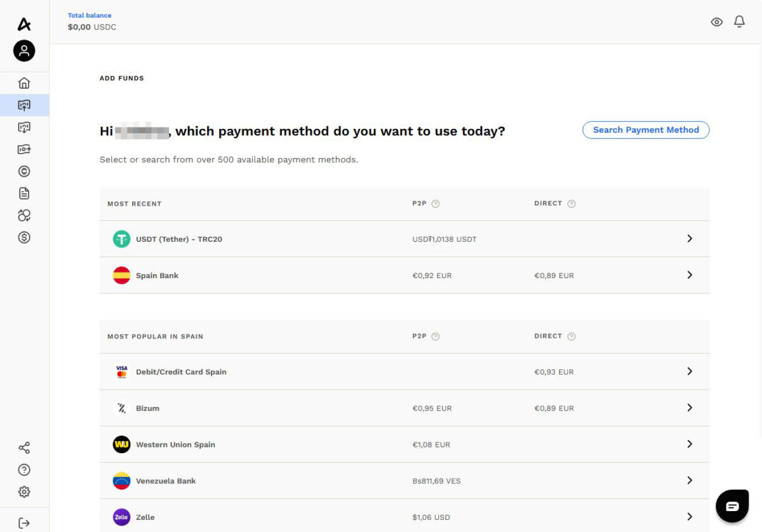Click the €0,93 EUR card direct rate
This screenshot has width=762, height=532.
pyautogui.click(x=554, y=372)
